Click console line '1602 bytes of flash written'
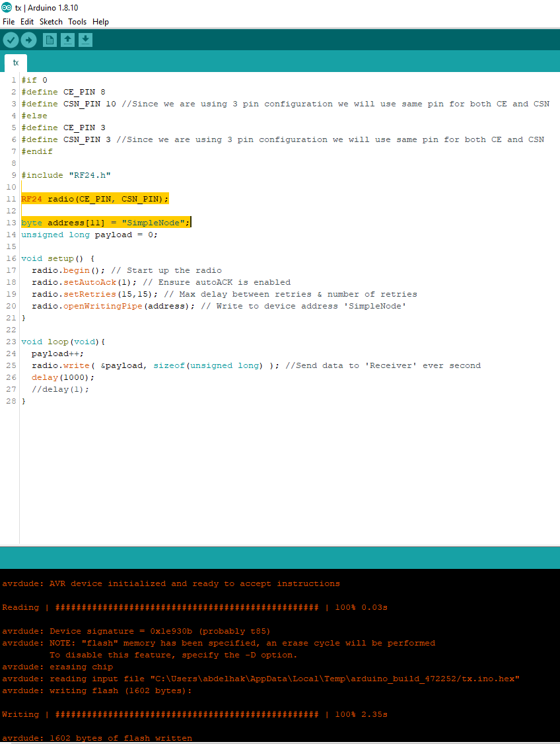 (97, 738)
